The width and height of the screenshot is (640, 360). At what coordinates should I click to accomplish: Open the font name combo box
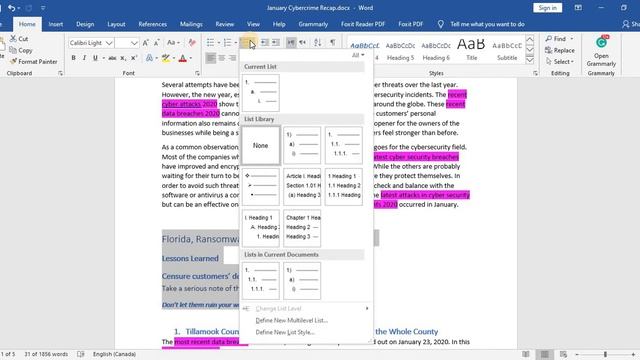[91, 43]
